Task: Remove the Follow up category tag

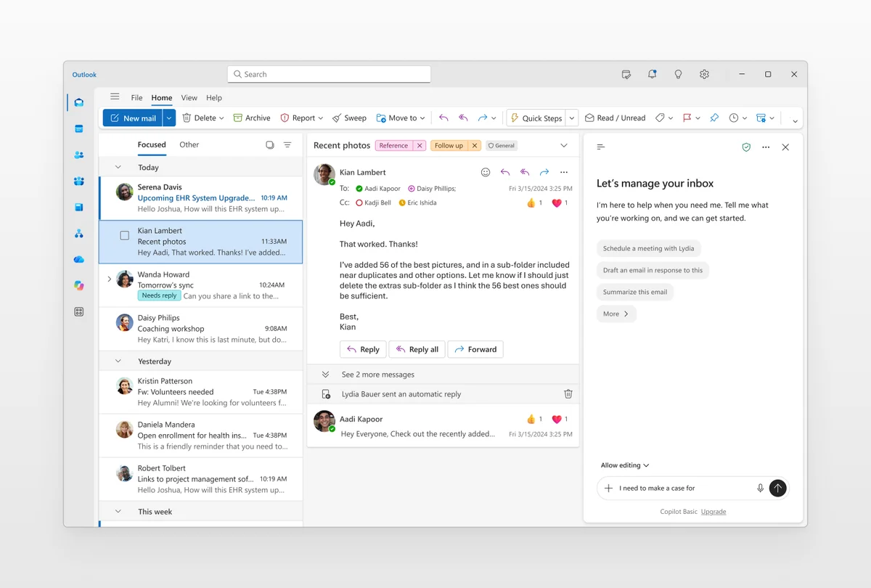Action: click(475, 145)
